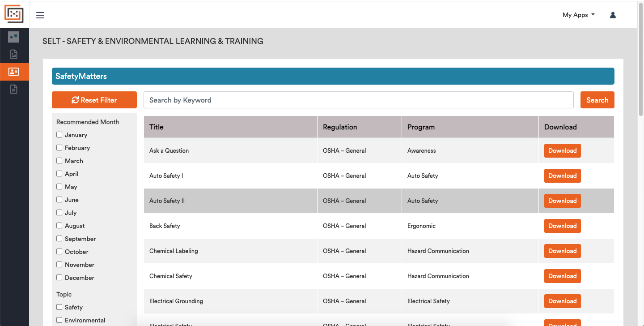The width and height of the screenshot is (644, 326).
Task: Click the Reset Filter button
Action: tap(94, 100)
